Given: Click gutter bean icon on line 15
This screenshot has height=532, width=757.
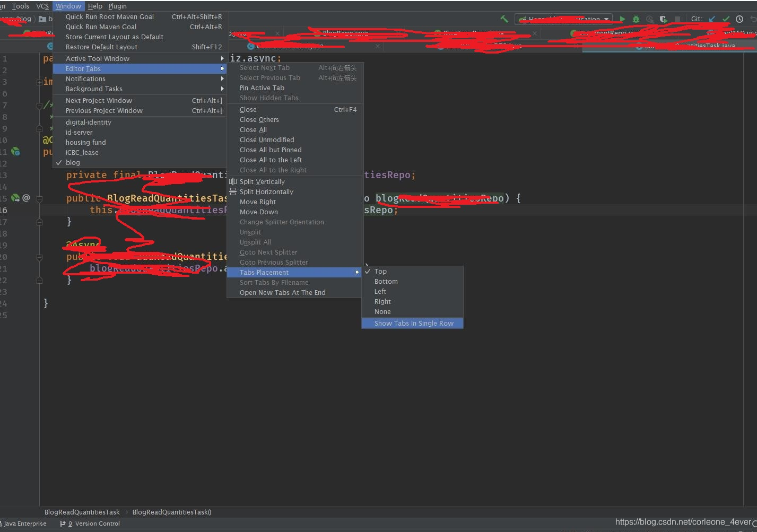Looking at the screenshot, I should pyautogui.click(x=15, y=198).
